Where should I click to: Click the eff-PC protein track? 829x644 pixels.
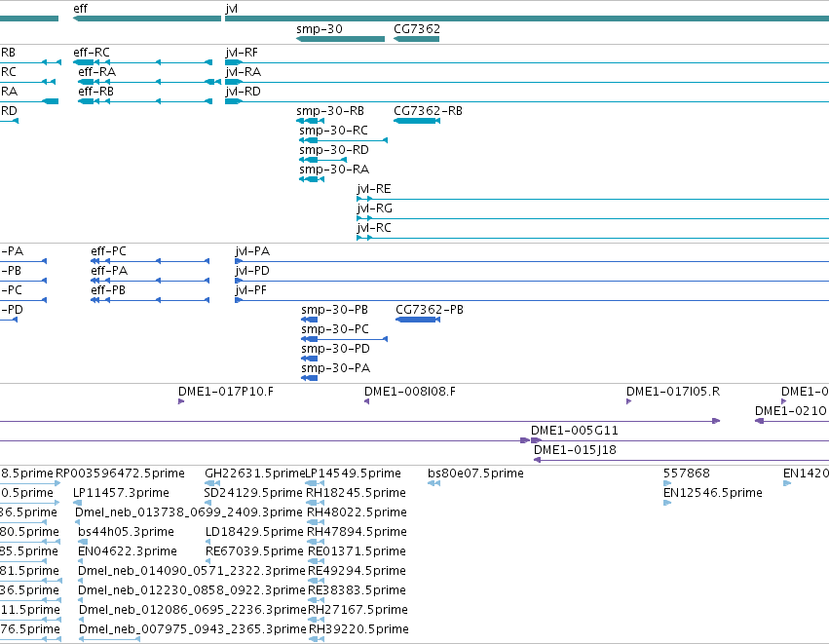tap(150, 261)
